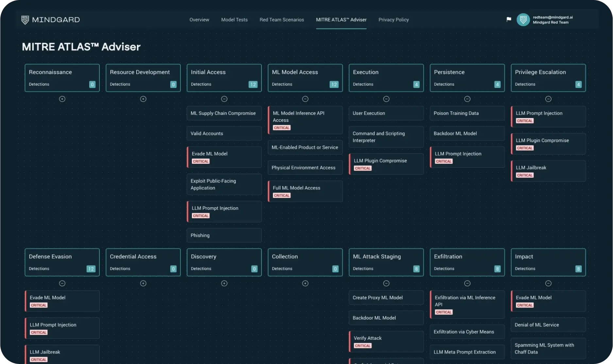The width and height of the screenshot is (613, 364).
Task: Expand the Discovery column
Action: [x=224, y=283]
